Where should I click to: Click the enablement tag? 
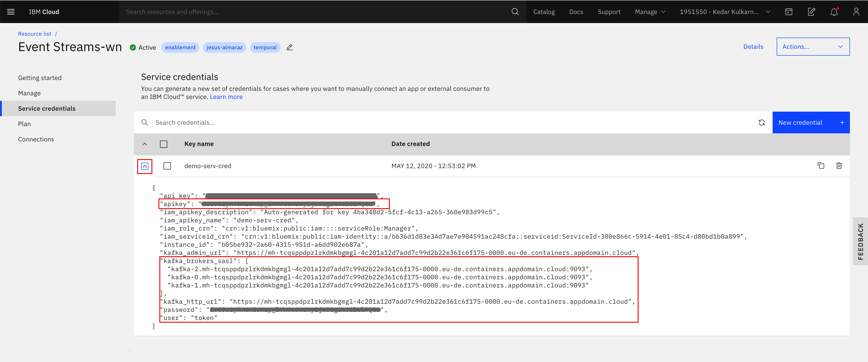tap(180, 47)
